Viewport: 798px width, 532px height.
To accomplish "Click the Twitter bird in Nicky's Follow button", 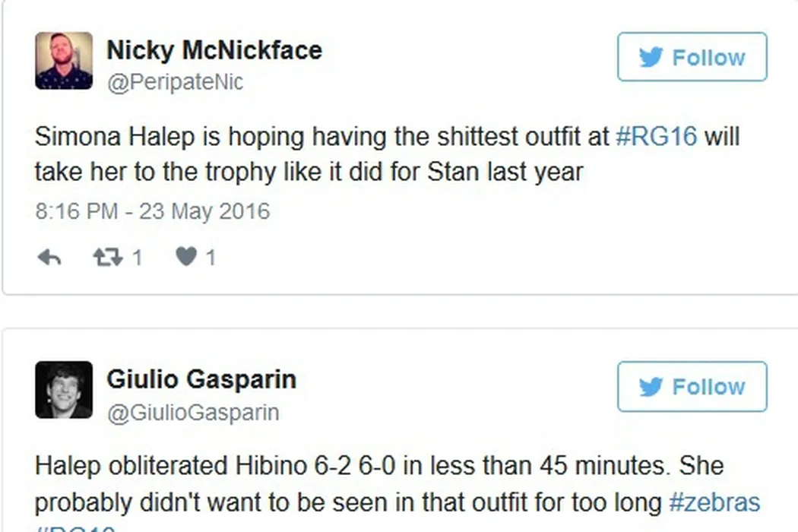I will [651, 58].
